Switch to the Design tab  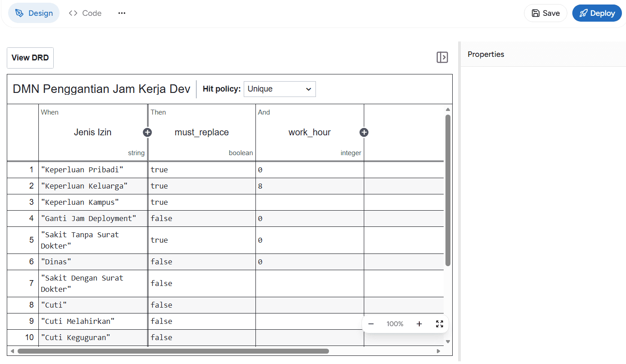[34, 13]
